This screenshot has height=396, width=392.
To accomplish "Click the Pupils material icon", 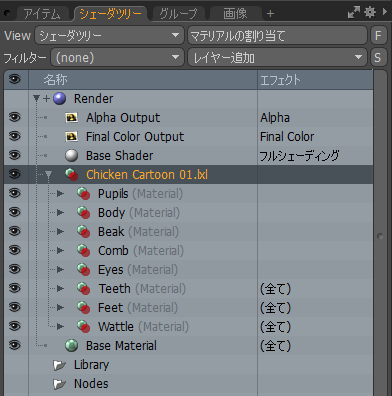I will [83, 193].
